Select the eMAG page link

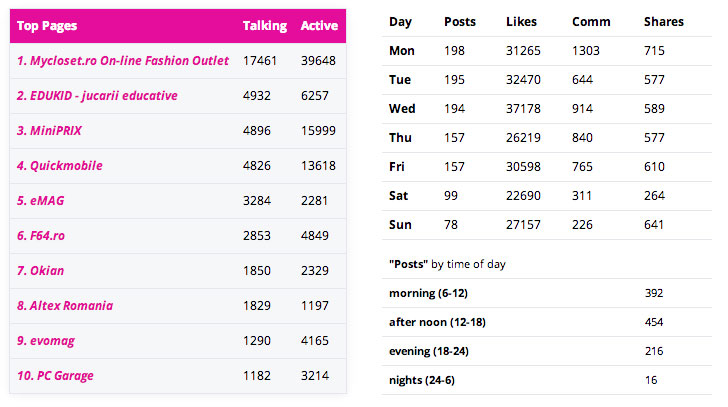coord(40,200)
